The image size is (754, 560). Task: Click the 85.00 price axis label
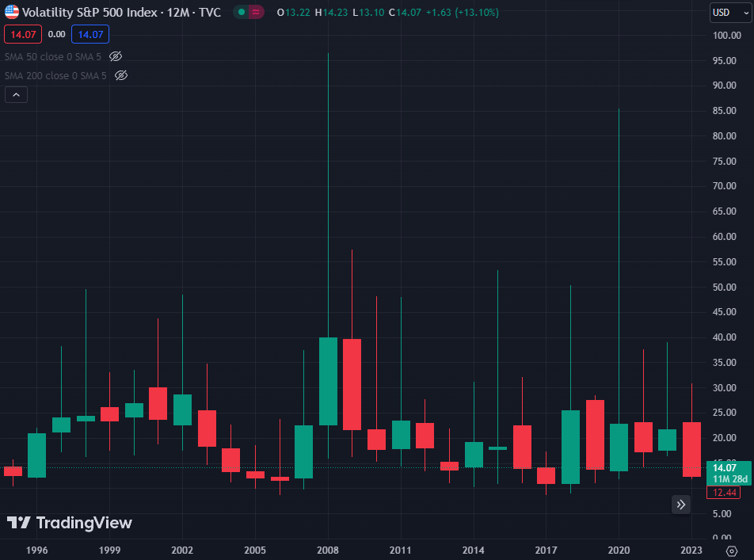click(x=724, y=111)
